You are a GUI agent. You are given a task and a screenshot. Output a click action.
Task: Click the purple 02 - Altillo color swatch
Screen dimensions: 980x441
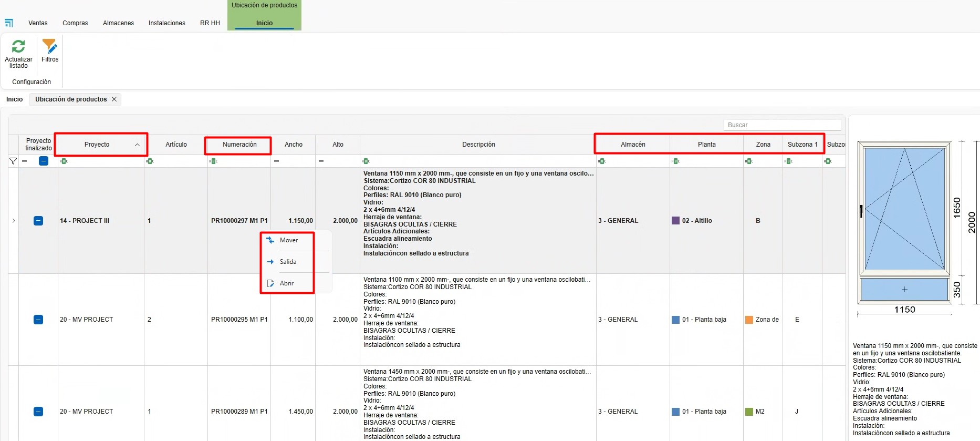tap(675, 221)
